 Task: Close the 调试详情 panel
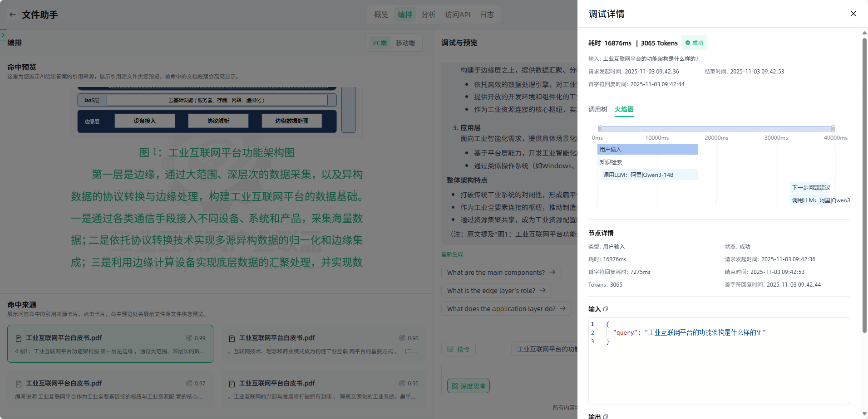point(853,14)
